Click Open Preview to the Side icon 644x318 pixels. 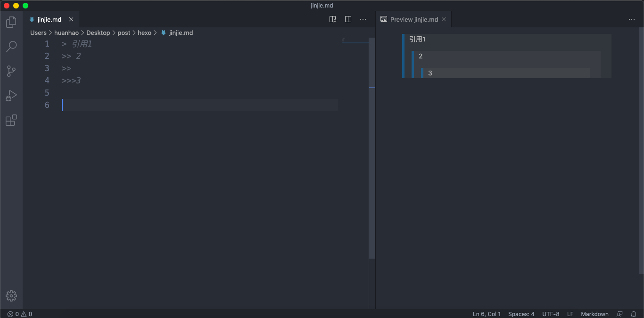(333, 19)
